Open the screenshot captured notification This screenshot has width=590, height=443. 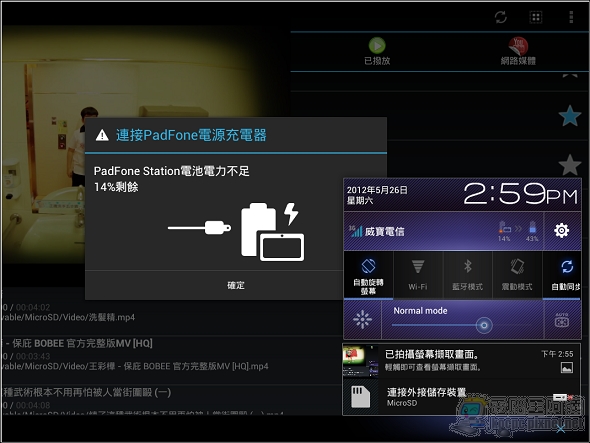(x=461, y=360)
